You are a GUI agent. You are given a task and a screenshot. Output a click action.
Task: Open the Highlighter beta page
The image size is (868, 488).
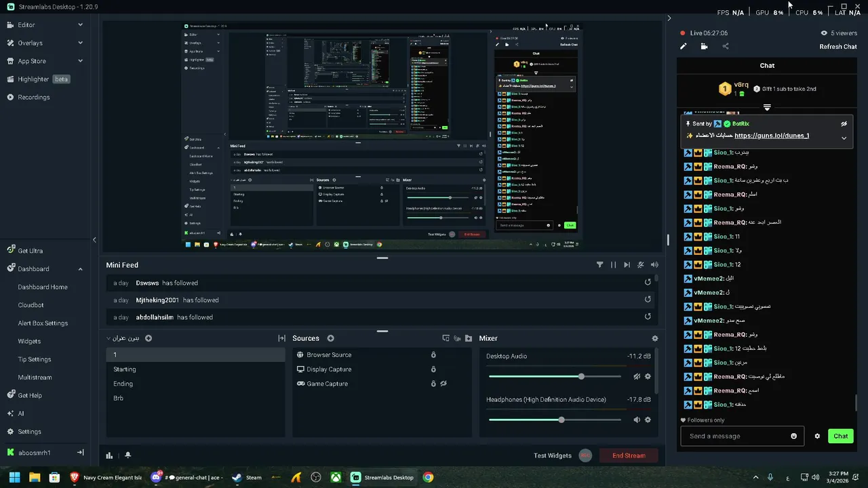(39, 79)
